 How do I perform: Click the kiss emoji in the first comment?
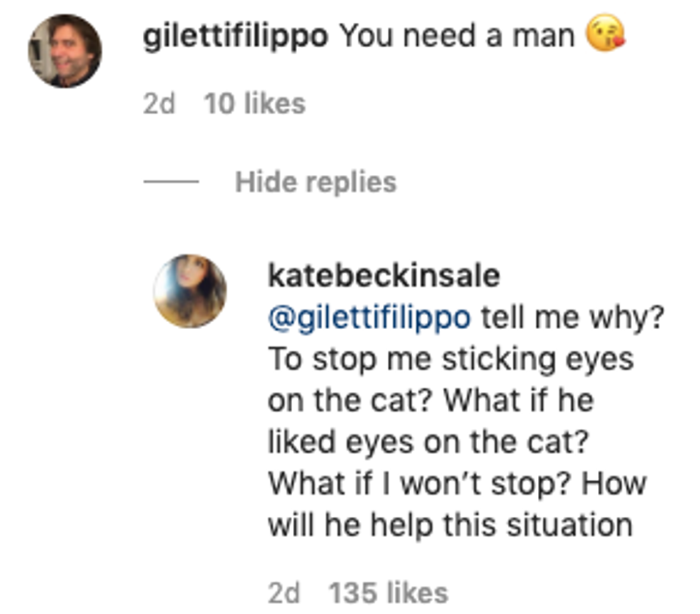click(605, 35)
